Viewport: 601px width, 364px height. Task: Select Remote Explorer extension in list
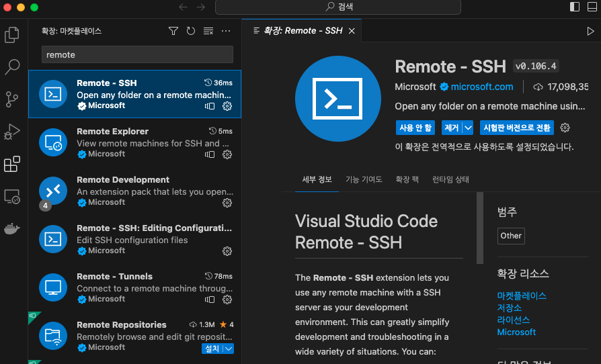(135, 142)
